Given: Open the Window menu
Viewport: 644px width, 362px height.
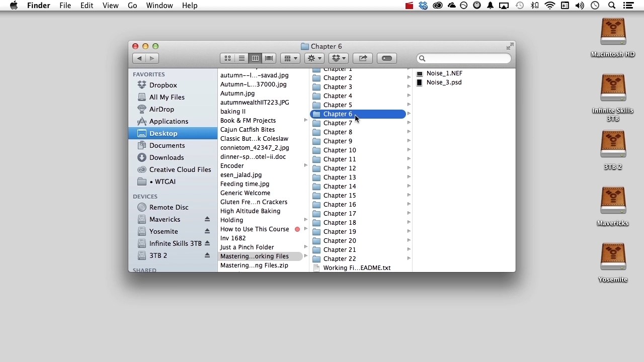Looking at the screenshot, I should 159,6.
